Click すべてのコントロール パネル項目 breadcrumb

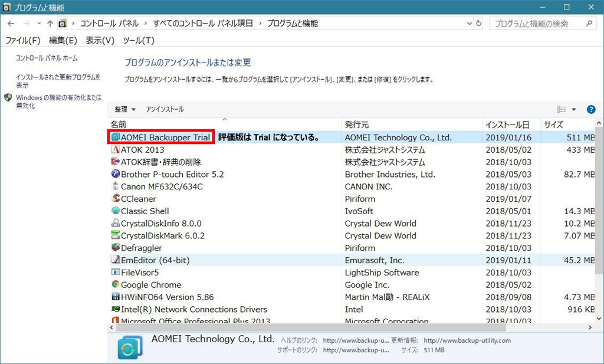pyautogui.click(x=203, y=24)
